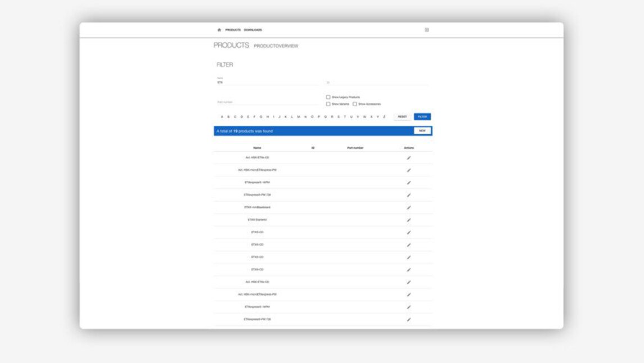This screenshot has width=644, height=363.
Task: Click the Name column header
Action: coord(258,148)
